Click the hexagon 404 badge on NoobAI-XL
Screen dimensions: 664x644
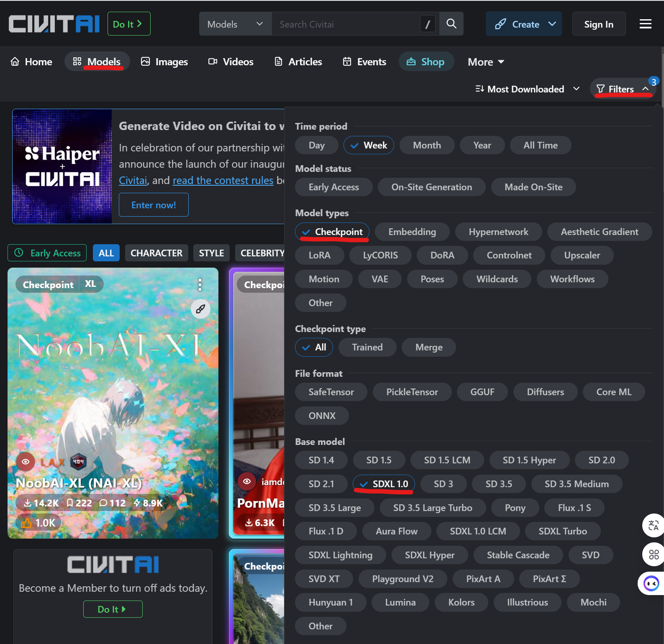pos(78,462)
